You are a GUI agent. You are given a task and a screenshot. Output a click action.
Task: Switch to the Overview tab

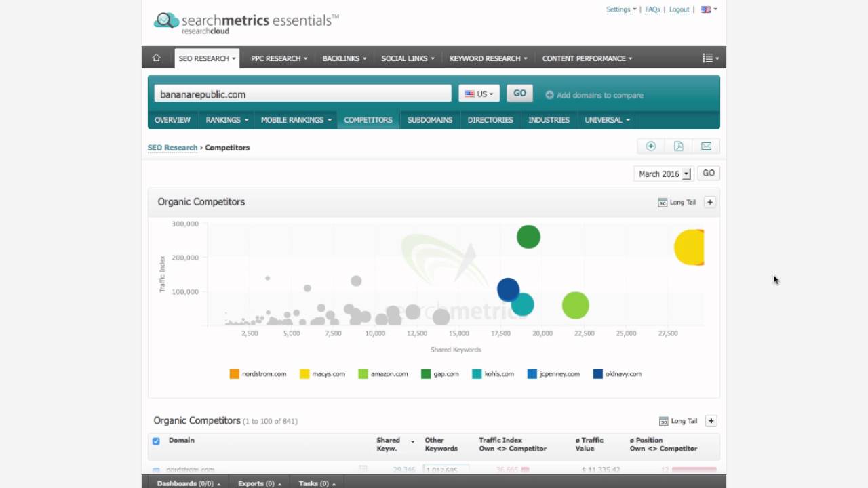coord(172,120)
